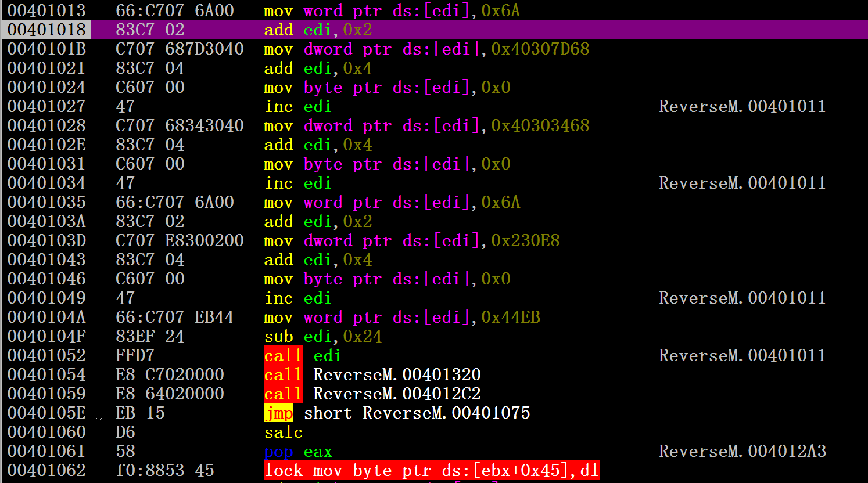Click comment ReverseM.00401011 on row 00401027

pyautogui.click(x=743, y=106)
